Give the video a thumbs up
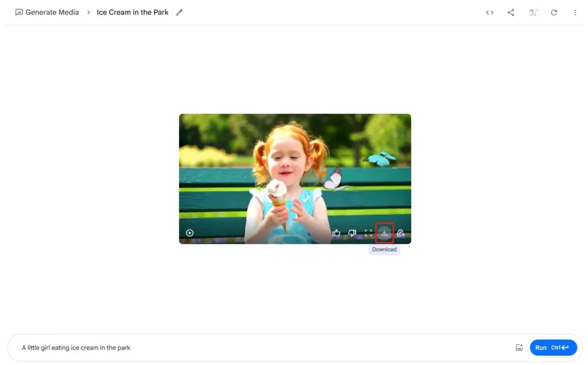The width and height of the screenshot is (588, 365). [336, 233]
